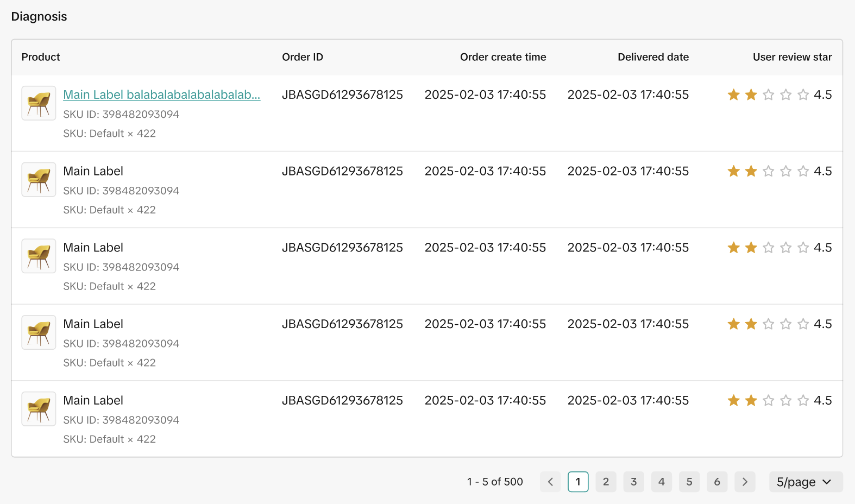Go to the next page arrow
Image resolution: width=855 pixels, height=504 pixels.
(x=745, y=482)
